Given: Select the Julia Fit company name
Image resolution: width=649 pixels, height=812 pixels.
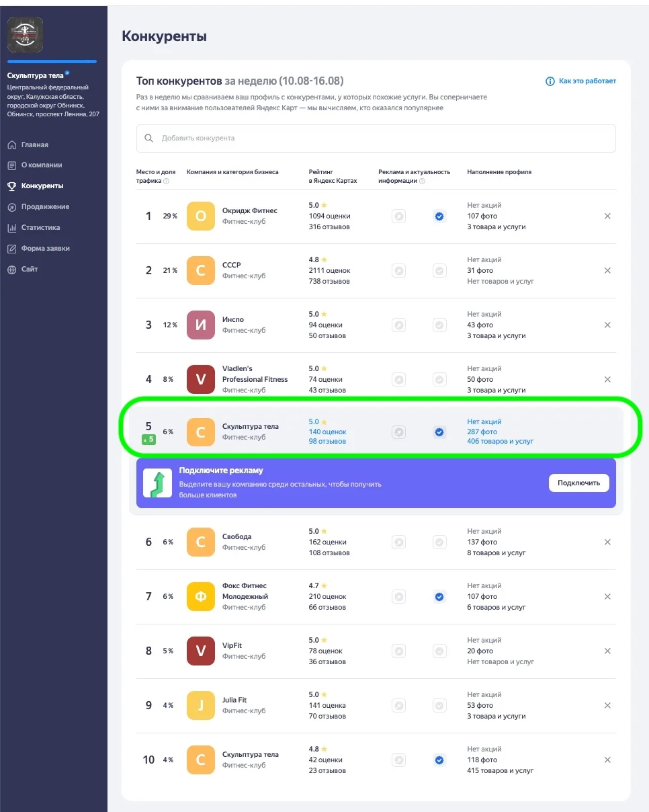Looking at the screenshot, I should 234,700.
